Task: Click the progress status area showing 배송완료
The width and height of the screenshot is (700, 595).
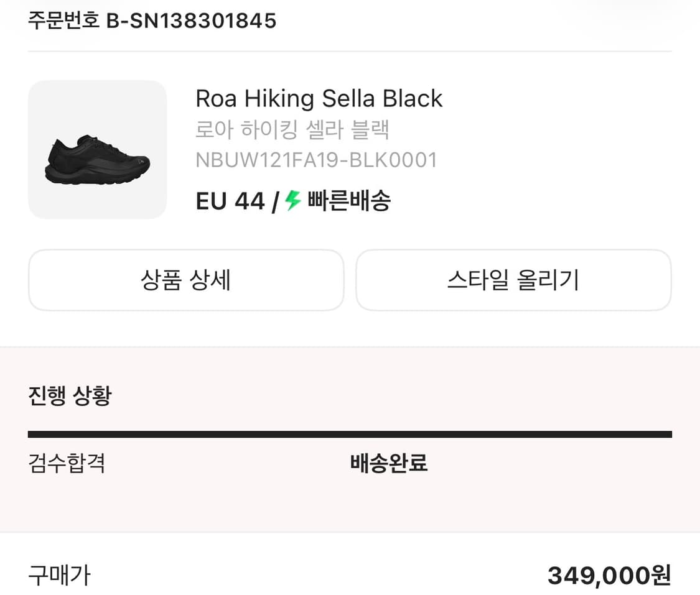Action: [388, 464]
